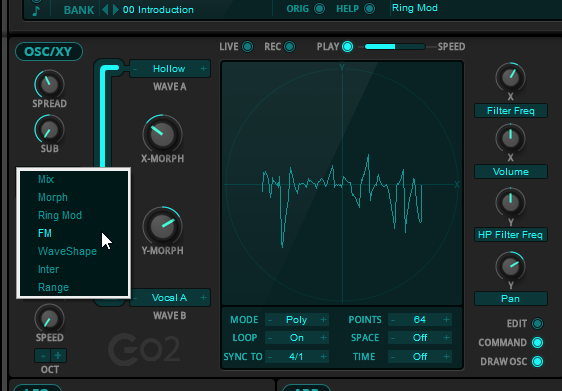The height and width of the screenshot is (391, 562).
Task: Click the SYNC TO minus button
Action: point(270,357)
